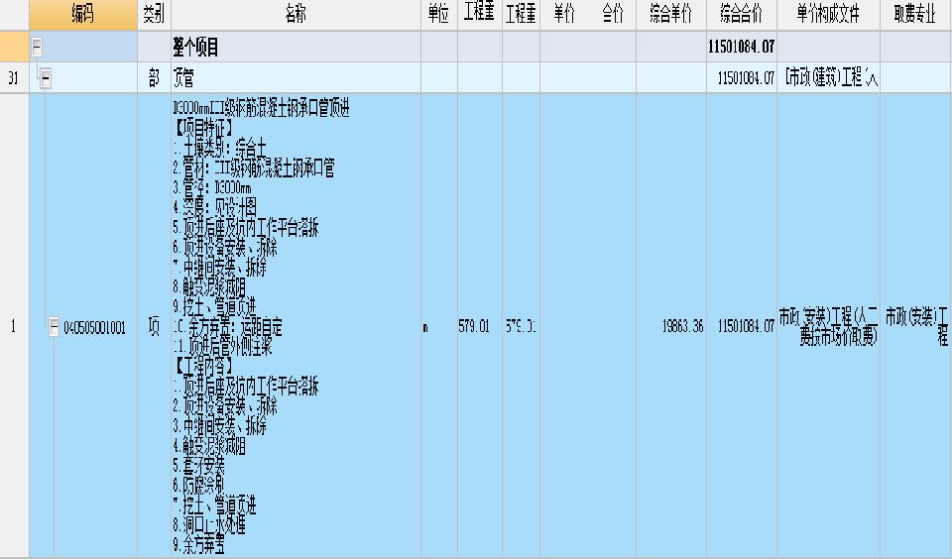The height and width of the screenshot is (560, 952).
Task: Select the 项 category cell
Action: [155, 326]
